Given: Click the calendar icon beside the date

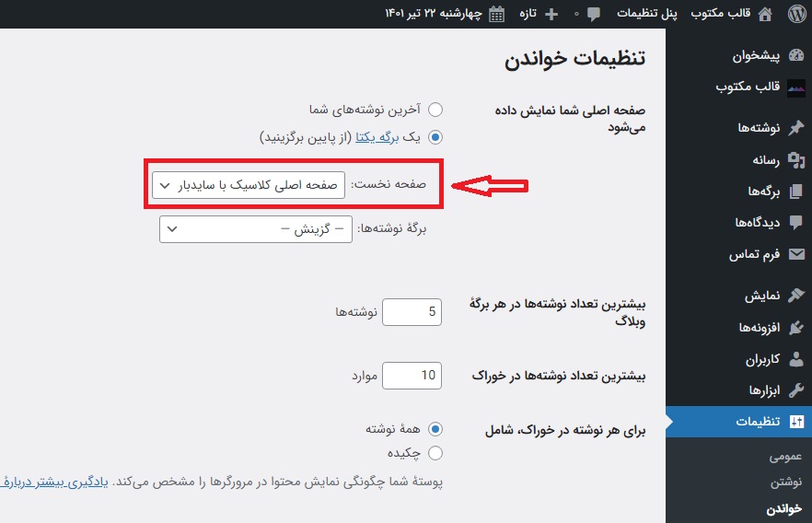Looking at the screenshot, I should 496,14.
